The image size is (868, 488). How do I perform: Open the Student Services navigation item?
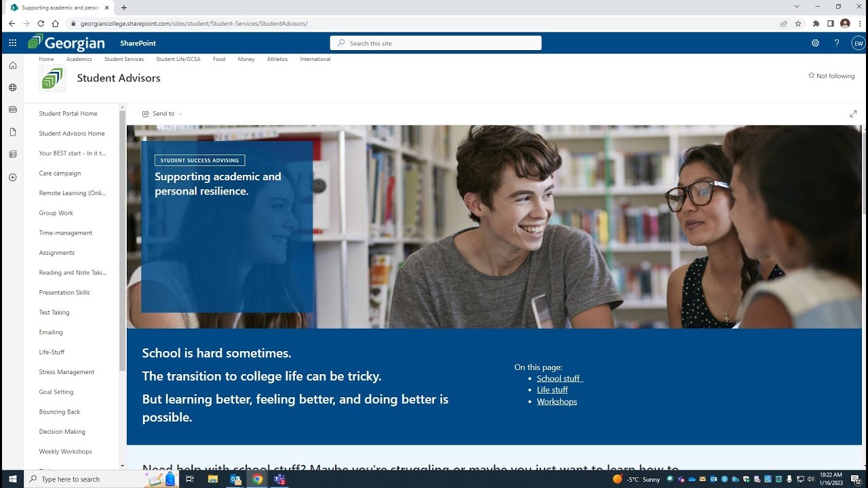pos(124,59)
